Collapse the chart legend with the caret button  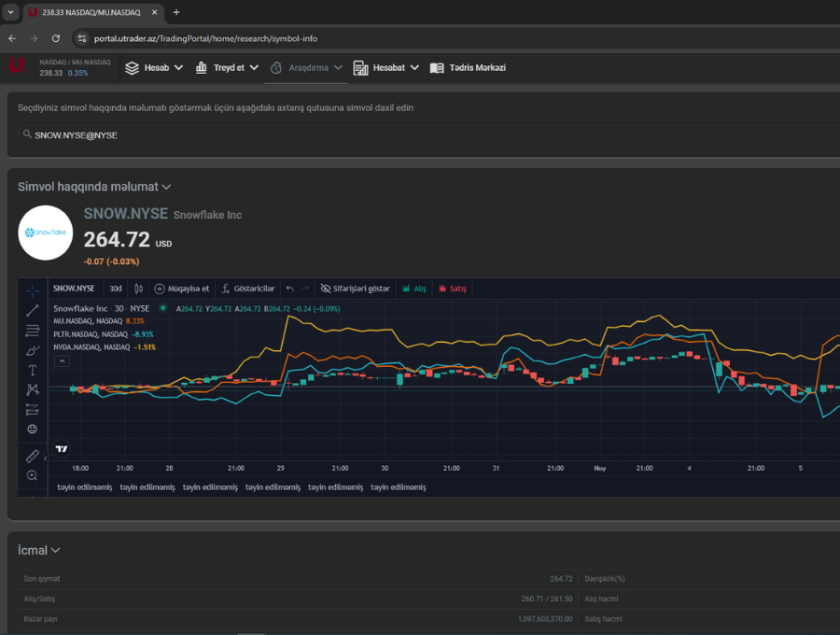pyautogui.click(x=62, y=360)
